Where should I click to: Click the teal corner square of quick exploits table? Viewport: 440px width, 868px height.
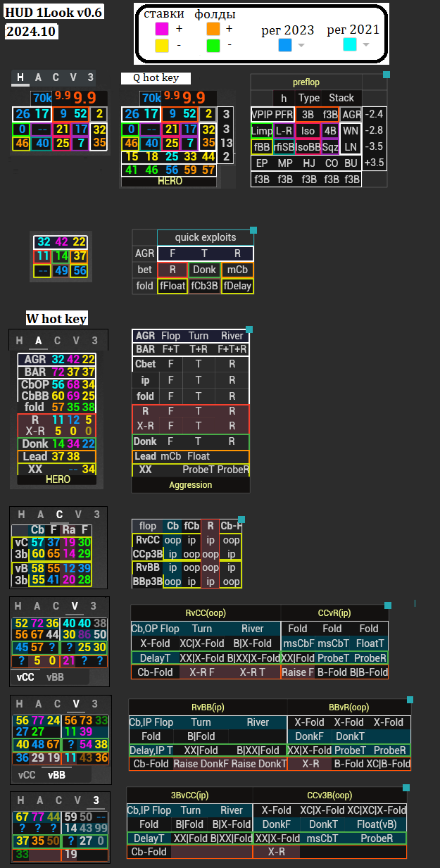click(253, 230)
